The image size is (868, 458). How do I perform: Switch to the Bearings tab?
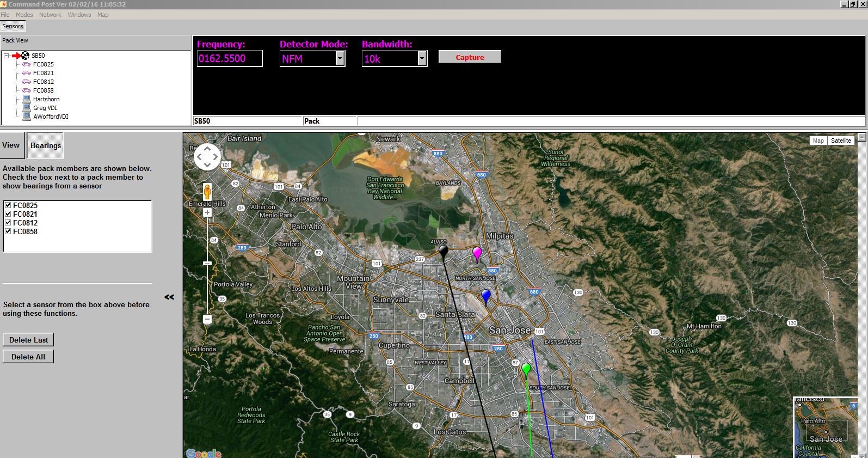click(x=46, y=145)
